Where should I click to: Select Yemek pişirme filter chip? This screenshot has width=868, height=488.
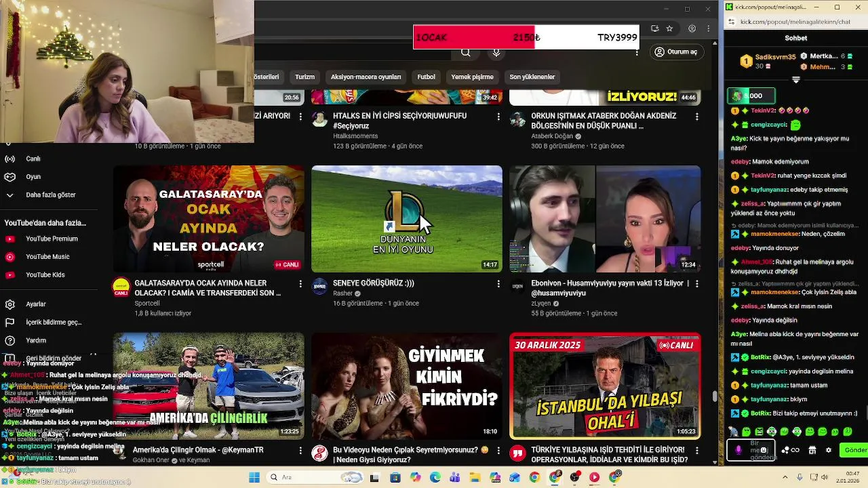(x=472, y=77)
